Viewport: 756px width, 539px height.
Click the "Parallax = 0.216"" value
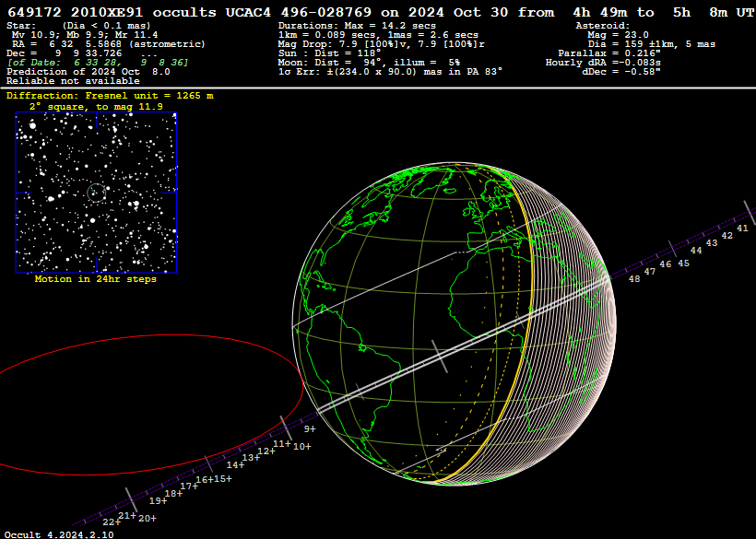coord(609,53)
